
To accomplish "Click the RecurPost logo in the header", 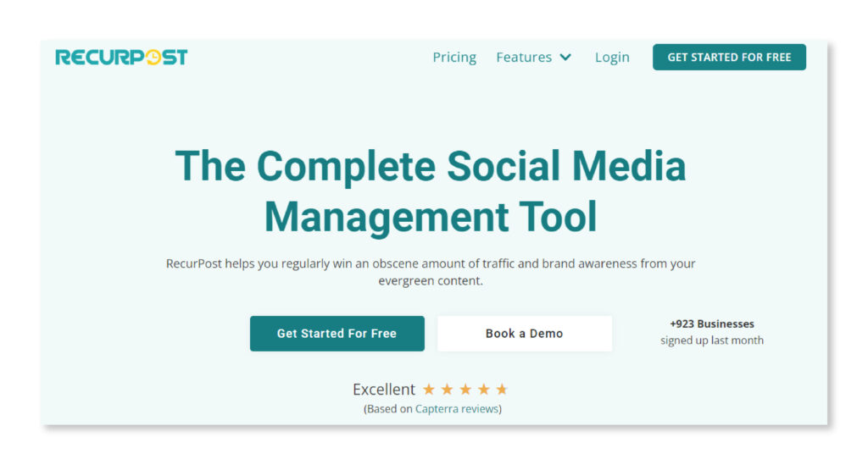I will point(121,58).
